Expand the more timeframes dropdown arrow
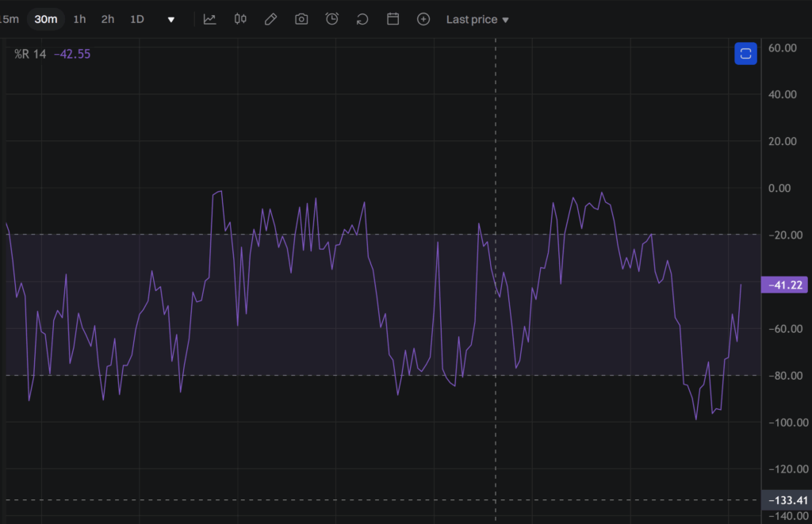812x524 pixels. point(170,19)
